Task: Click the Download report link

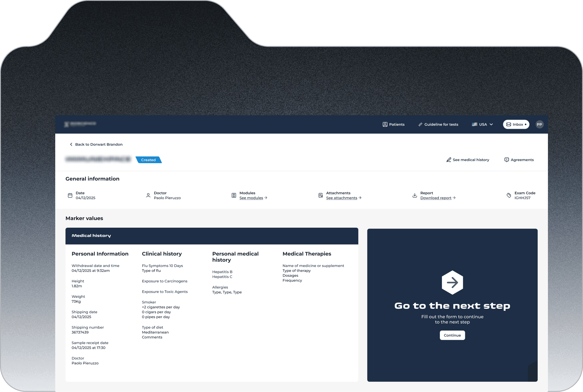Action: click(438, 198)
